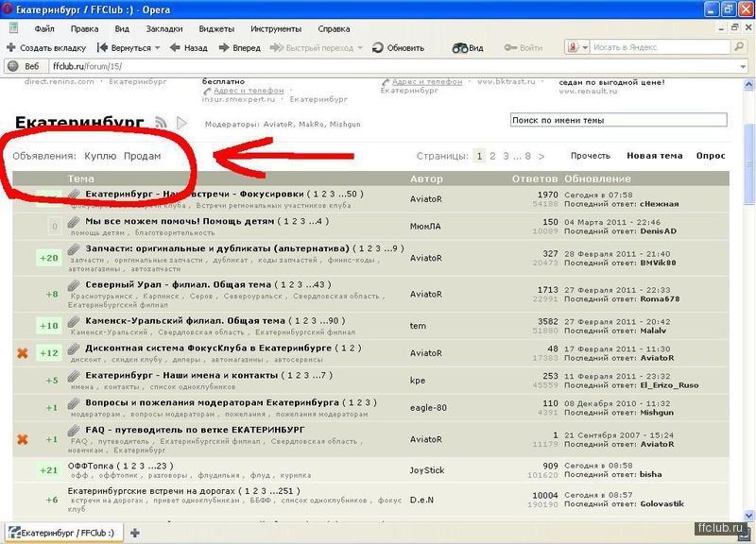Open new tab with the tab bar plus
The width and height of the screenshot is (756, 544).
[135, 533]
